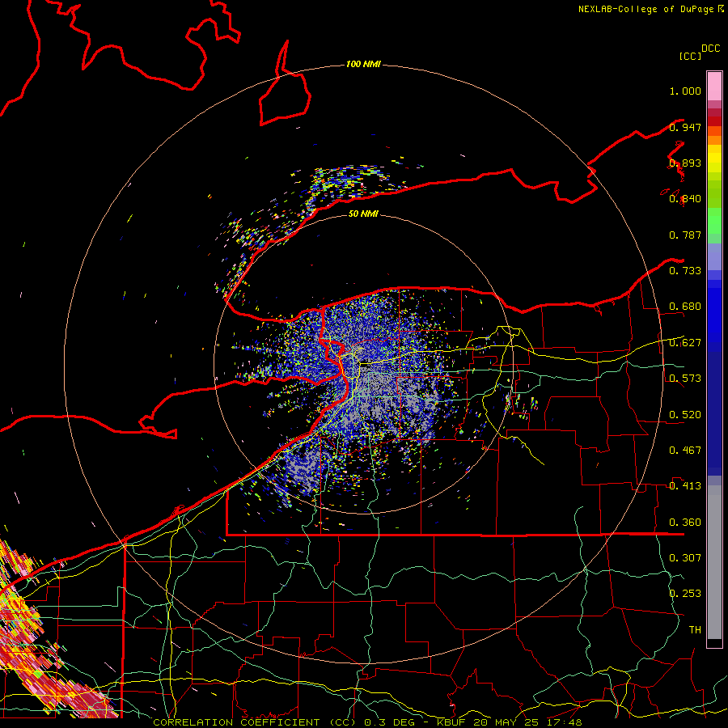Click the 0.947 scale value
Image resolution: width=728 pixels, height=728 pixels.
(685, 127)
